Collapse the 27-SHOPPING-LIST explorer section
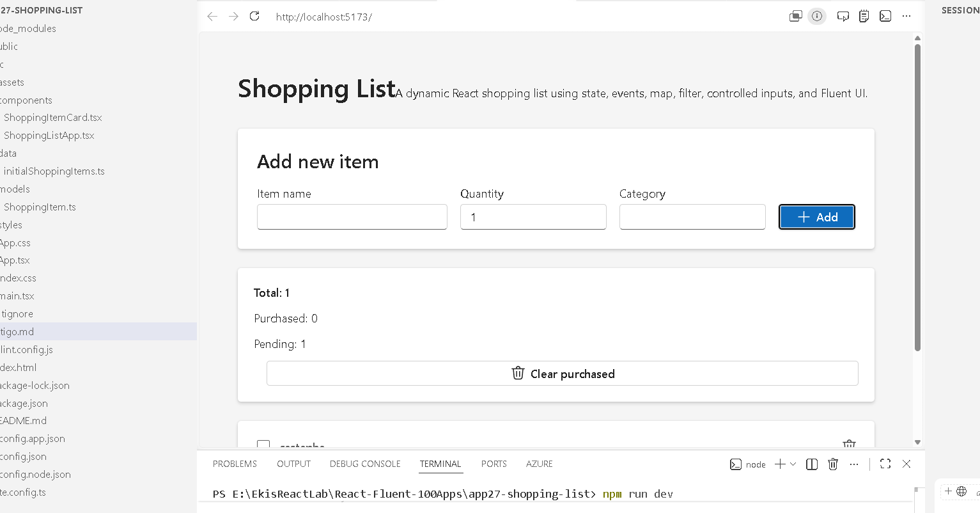Screen dimensions: 980x513 (42, 10)
